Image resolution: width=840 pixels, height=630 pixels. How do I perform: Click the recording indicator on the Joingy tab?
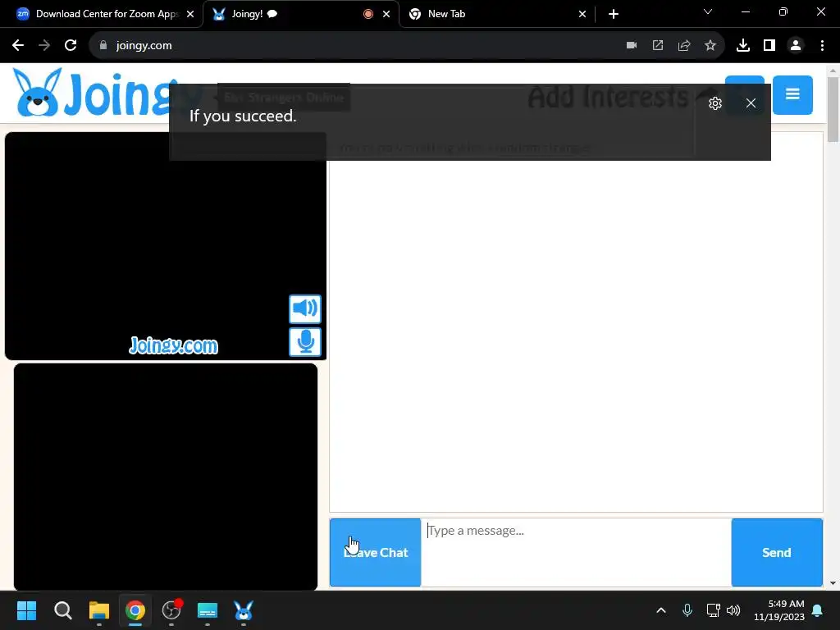click(368, 14)
